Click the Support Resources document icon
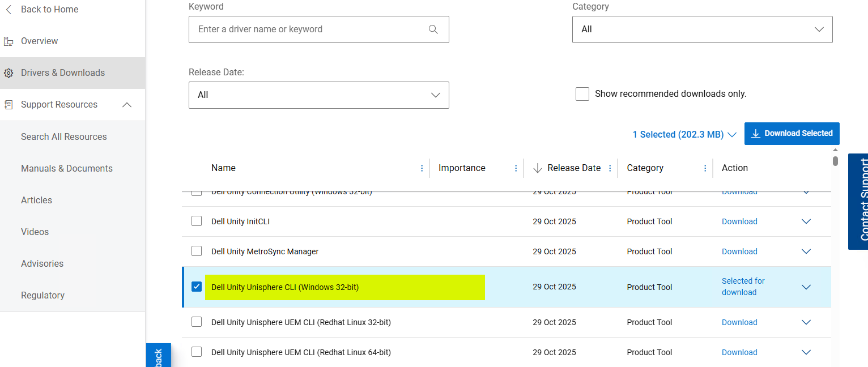868x367 pixels. click(8, 105)
